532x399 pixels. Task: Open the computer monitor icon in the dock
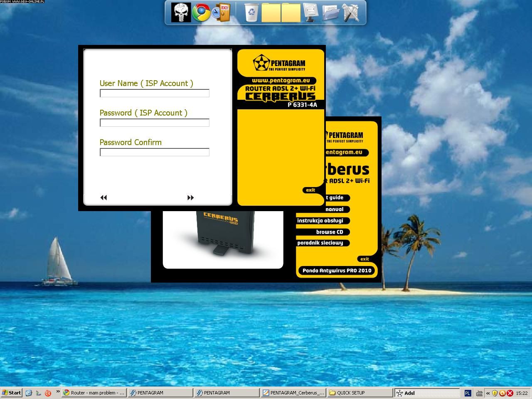coord(310,12)
